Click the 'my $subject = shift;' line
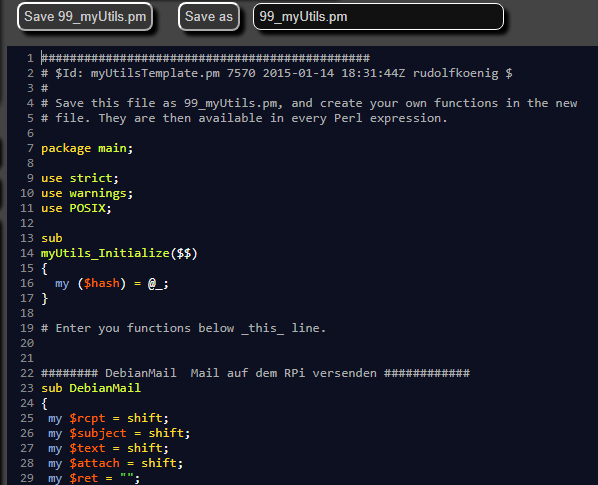This screenshot has width=598, height=485. pos(119,433)
